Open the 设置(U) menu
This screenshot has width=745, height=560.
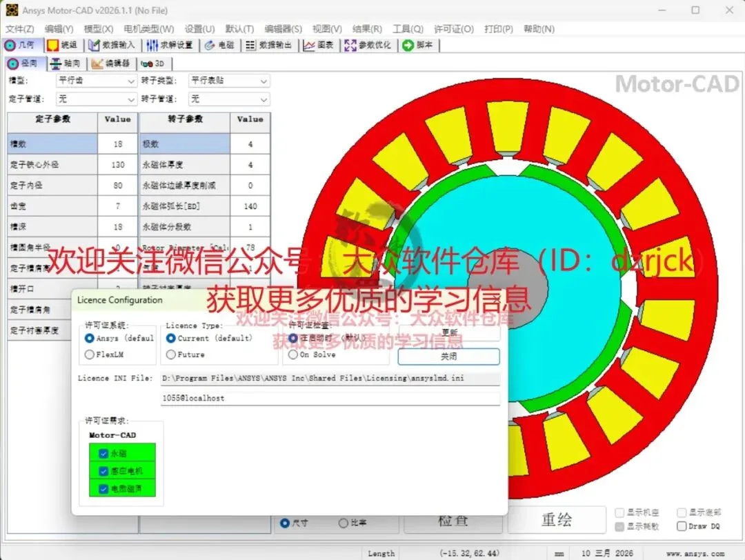[199, 29]
